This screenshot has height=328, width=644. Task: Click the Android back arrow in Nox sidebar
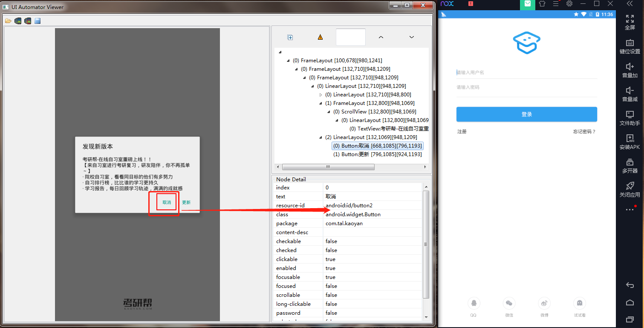tap(630, 285)
